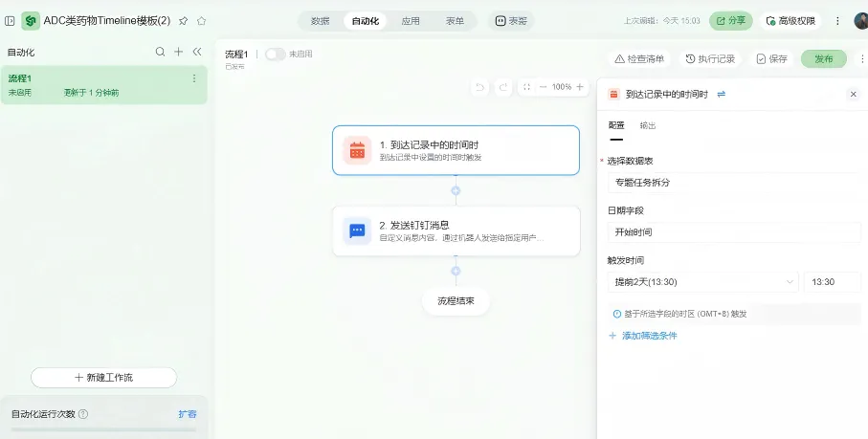Open the 选择数据表 专题任务拆分 selector
868x439 pixels.
(x=734, y=183)
